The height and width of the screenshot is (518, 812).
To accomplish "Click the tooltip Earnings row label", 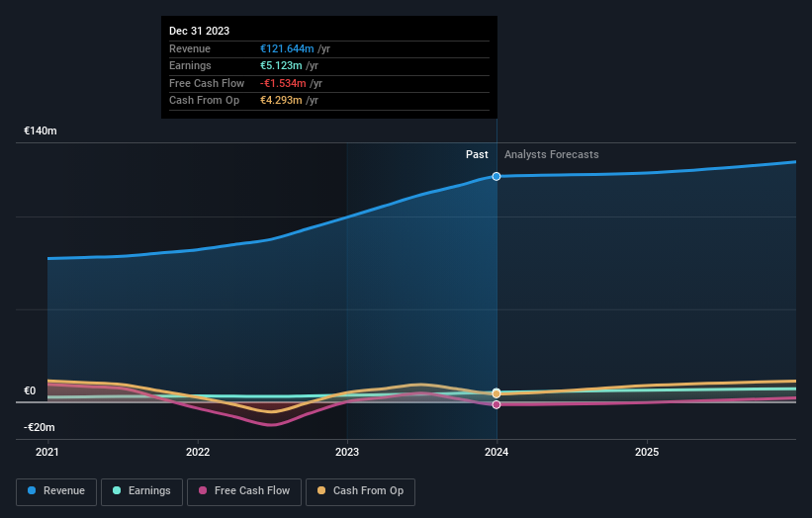I will [190, 65].
